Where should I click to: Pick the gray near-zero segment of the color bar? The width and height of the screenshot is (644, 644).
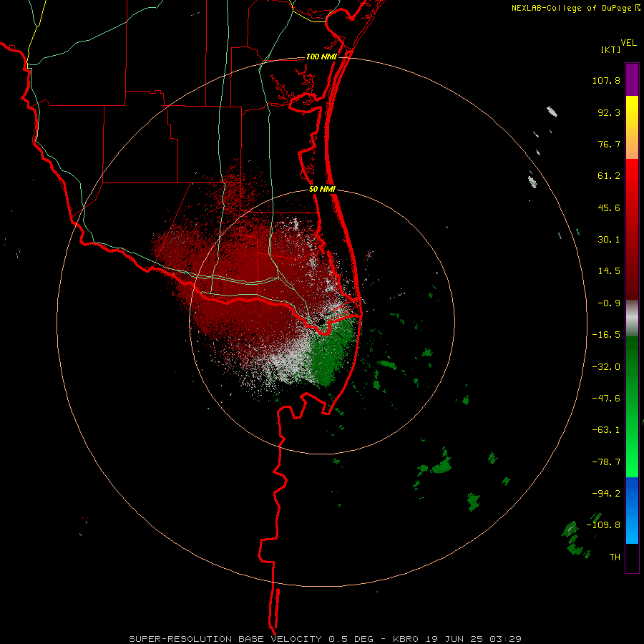pyautogui.click(x=632, y=318)
